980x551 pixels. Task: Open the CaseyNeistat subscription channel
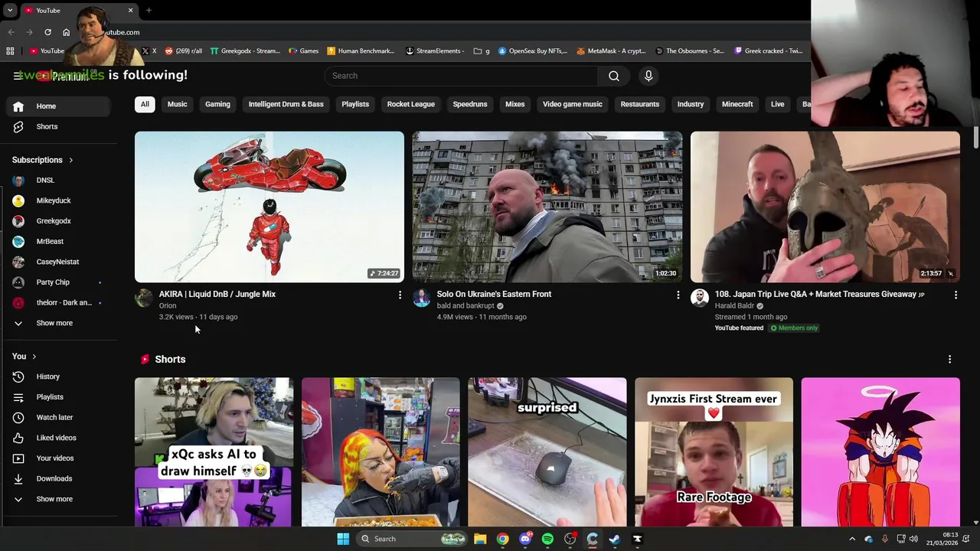58,262
